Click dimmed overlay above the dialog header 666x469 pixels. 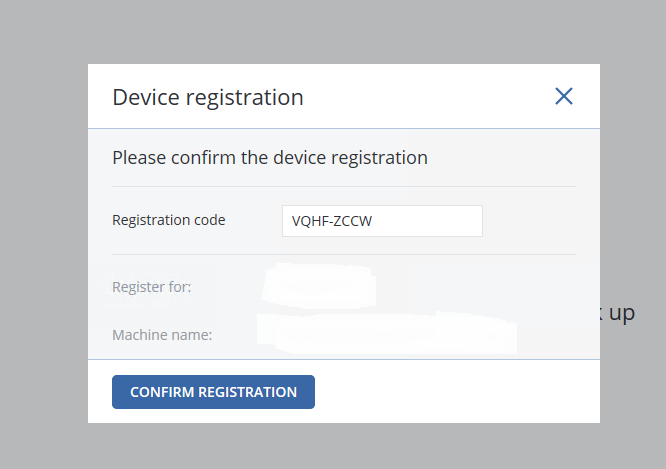click(x=340, y=32)
